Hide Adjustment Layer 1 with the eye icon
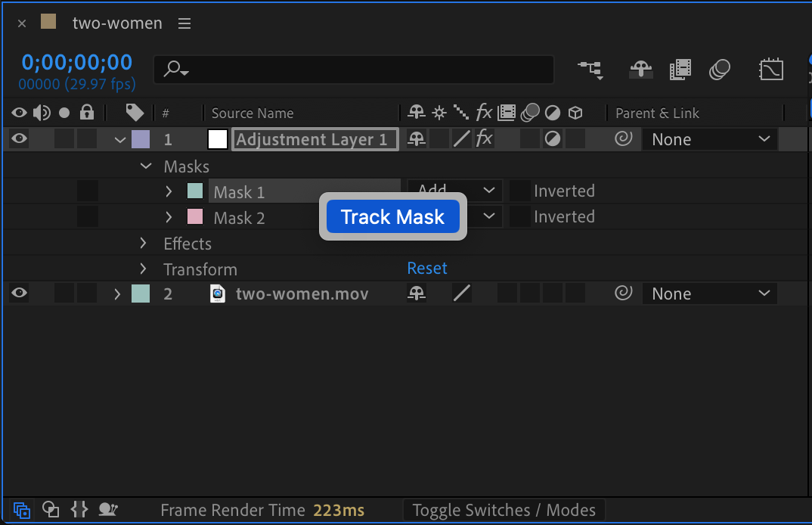 19,139
